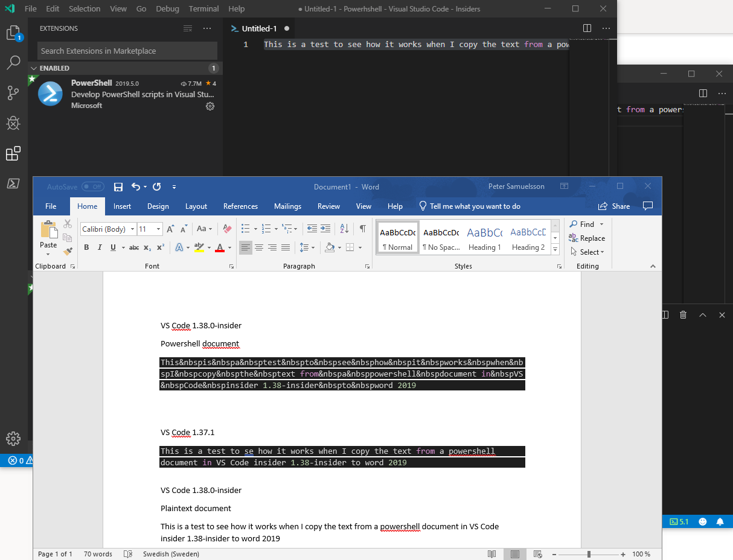This screenshot has width=733, height=560.
Task: Open the Insert ribbon tab
Action: click(x=122, y=206)
